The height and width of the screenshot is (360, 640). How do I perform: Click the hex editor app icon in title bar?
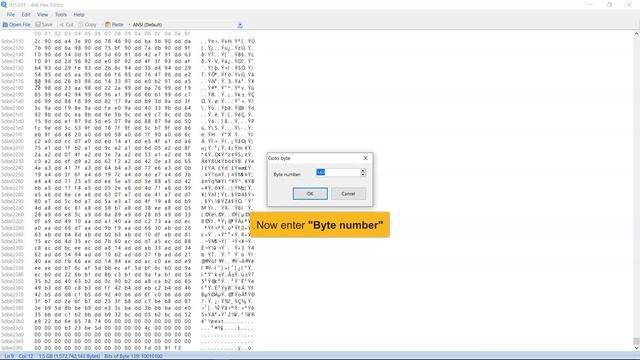[x=4, y=4]
